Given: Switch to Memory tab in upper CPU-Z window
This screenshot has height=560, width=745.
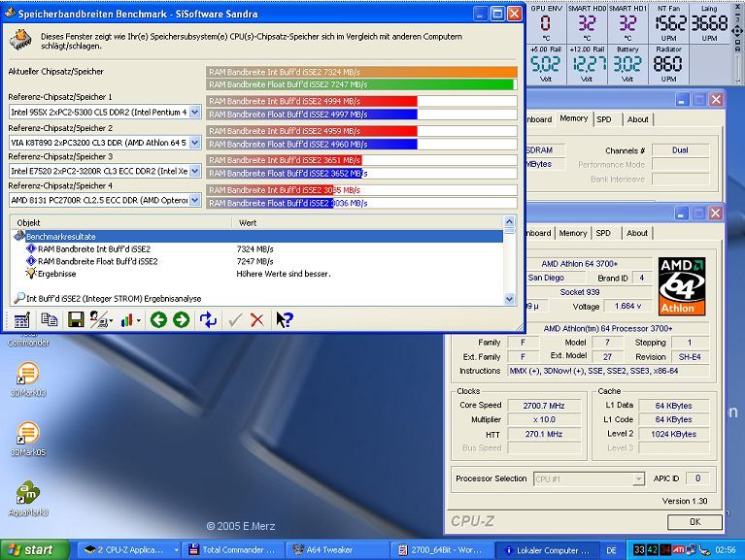Looking at the screenshot, I should pos(573,118).
